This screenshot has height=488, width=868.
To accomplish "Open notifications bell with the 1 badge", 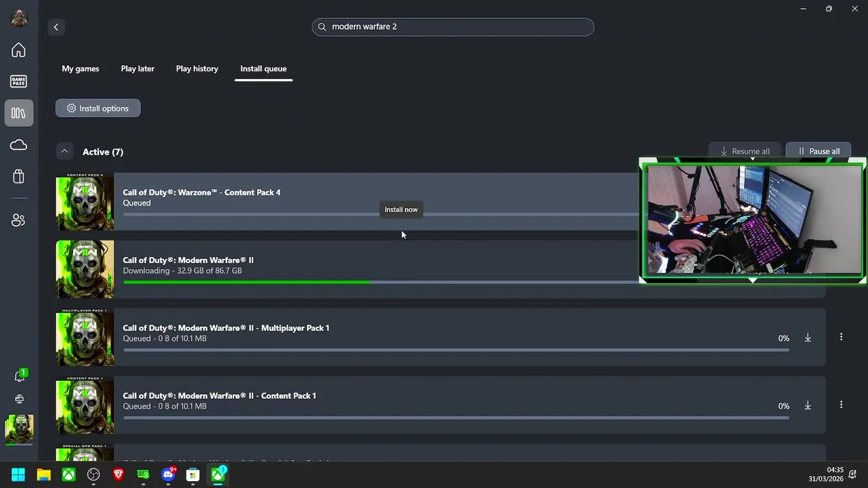I will (x=20, y=376).
